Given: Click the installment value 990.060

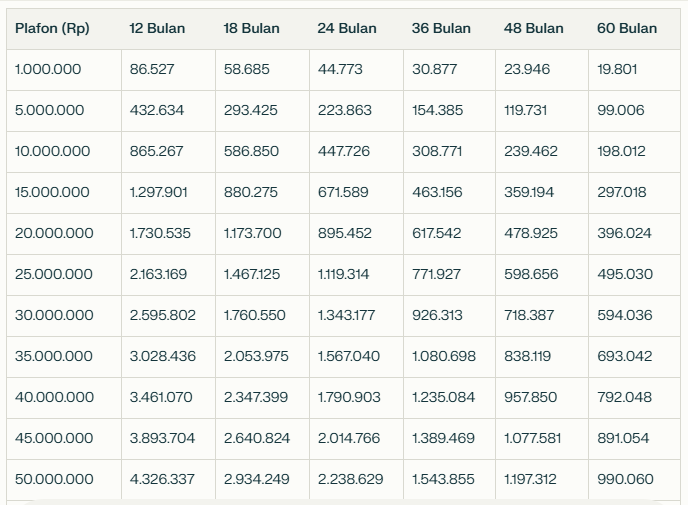Looking at the screenshot, I should coord(626,479).
